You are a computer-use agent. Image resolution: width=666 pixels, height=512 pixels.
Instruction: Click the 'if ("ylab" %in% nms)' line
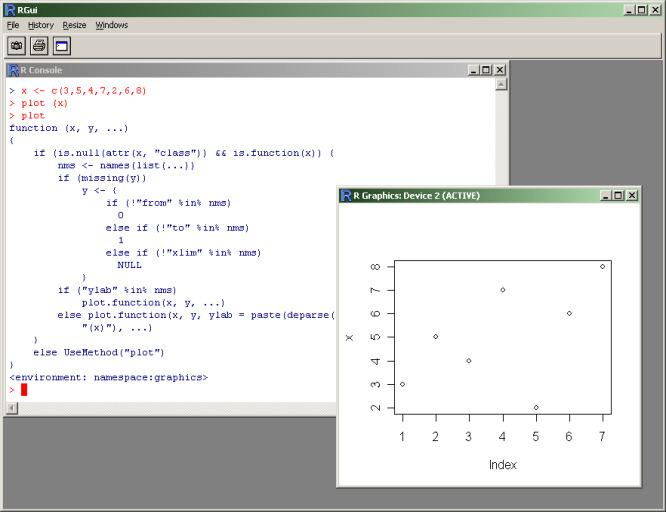coord(117,290)
